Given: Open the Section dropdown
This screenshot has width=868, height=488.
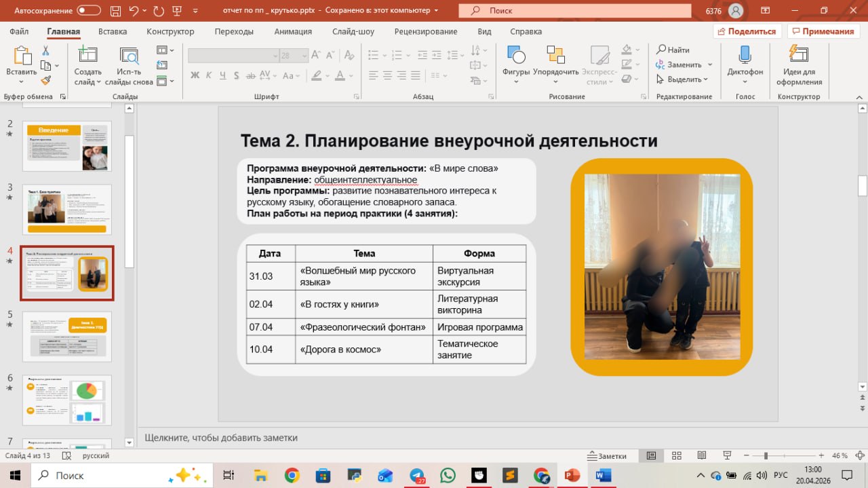Looking at the screenshot, I should point(165,81).
